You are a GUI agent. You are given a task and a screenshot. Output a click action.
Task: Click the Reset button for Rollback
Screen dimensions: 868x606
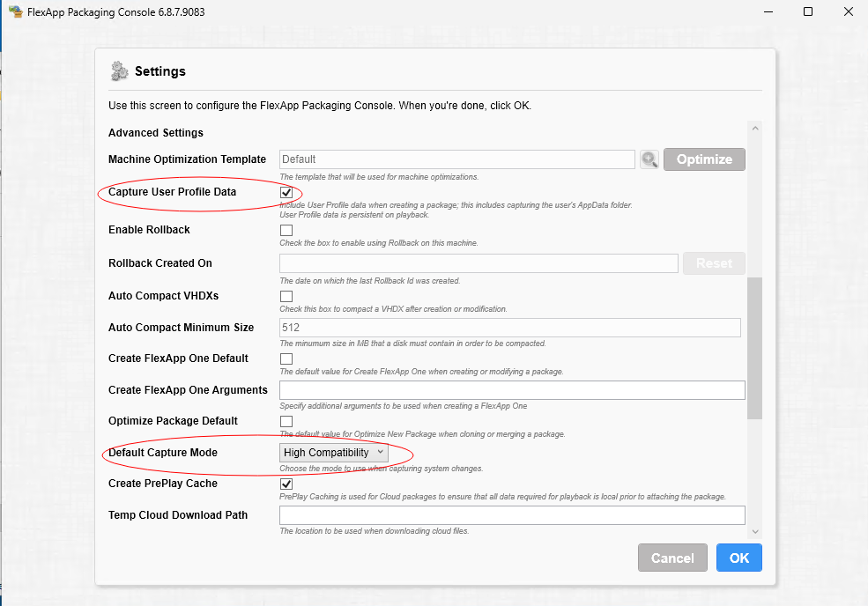pyautogui.click(x=714, y=263)
